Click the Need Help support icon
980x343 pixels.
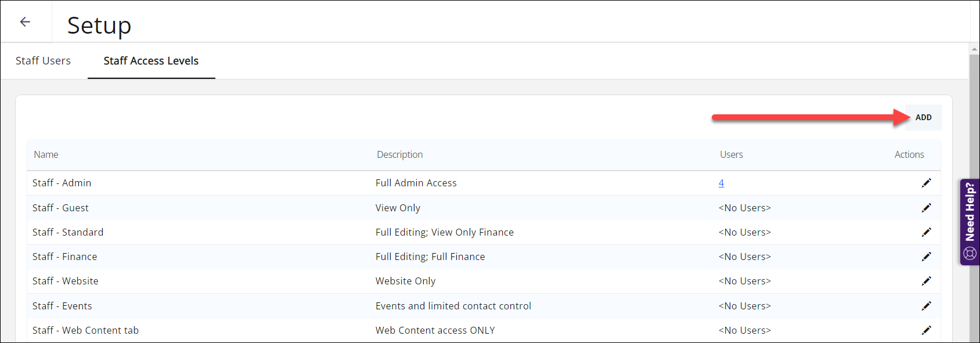970,254
